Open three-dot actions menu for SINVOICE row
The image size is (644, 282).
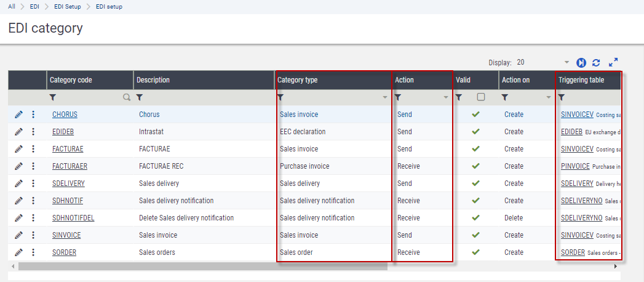(x=33, y=235)
